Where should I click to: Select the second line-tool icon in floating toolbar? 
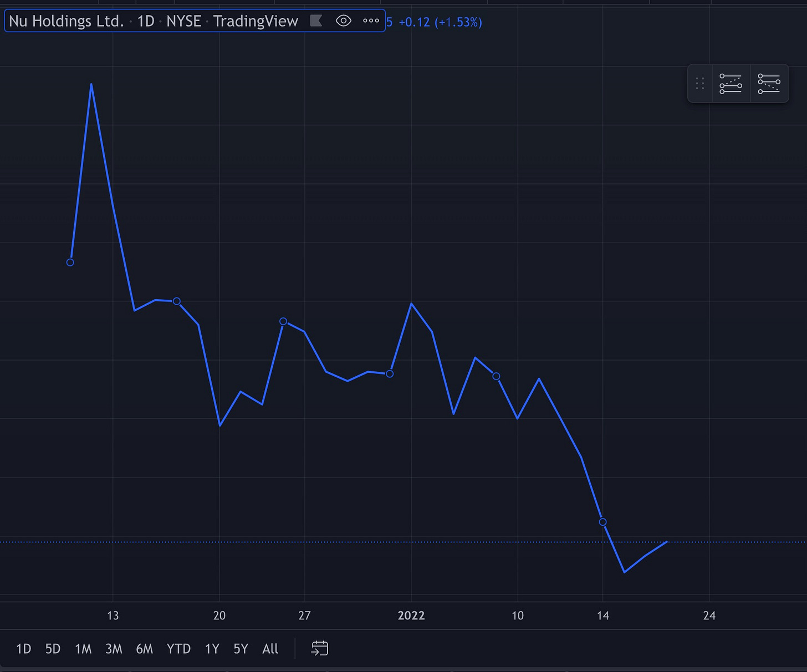pos(769,83)
